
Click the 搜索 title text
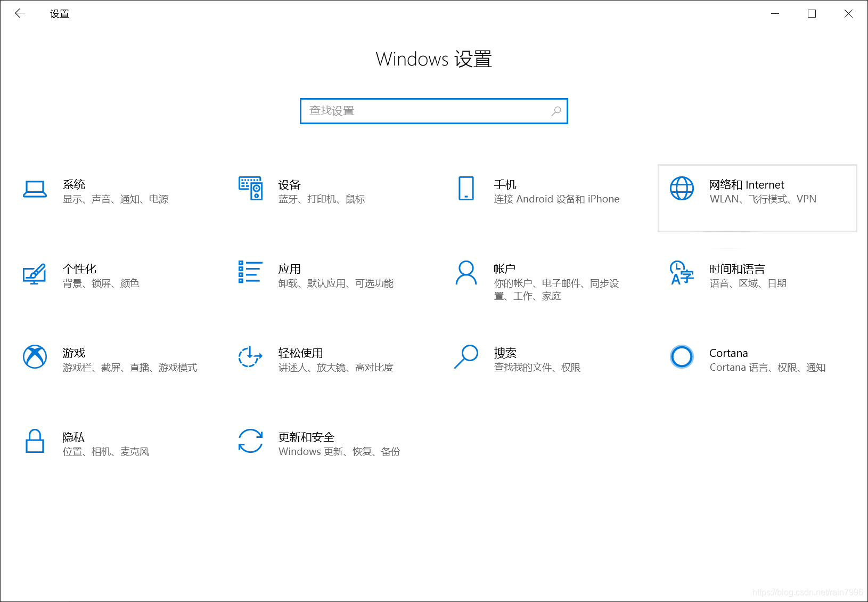click(505, 353)
